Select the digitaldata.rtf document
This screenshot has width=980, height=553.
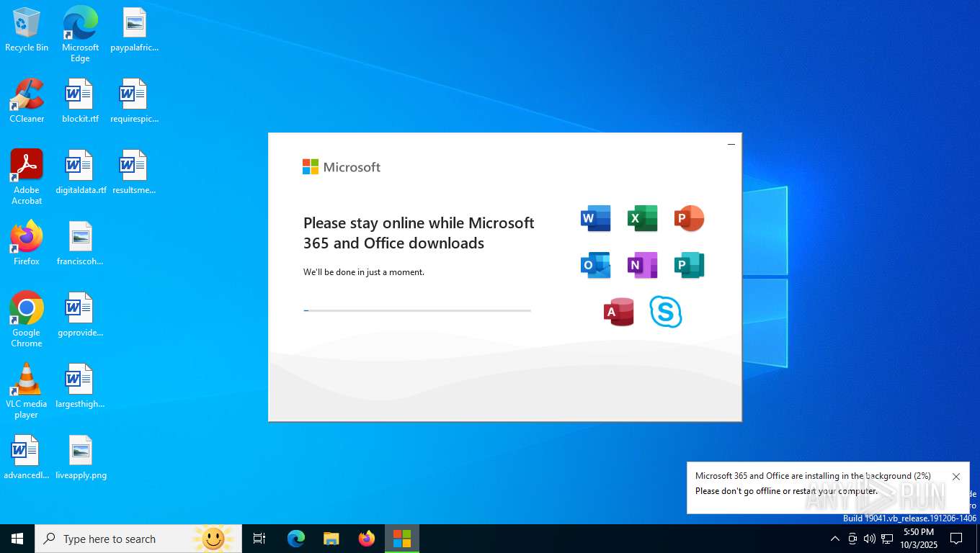pyautogui.click(x=80, y=172)
